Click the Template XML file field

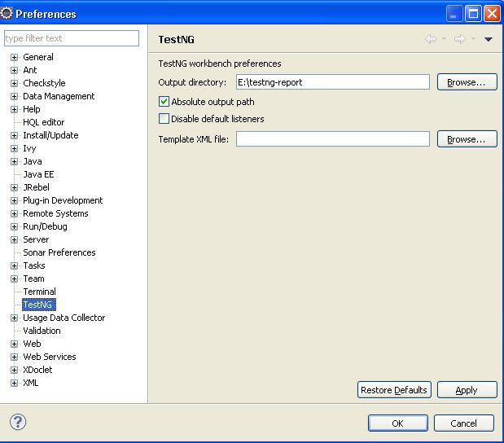pos(333,139)
